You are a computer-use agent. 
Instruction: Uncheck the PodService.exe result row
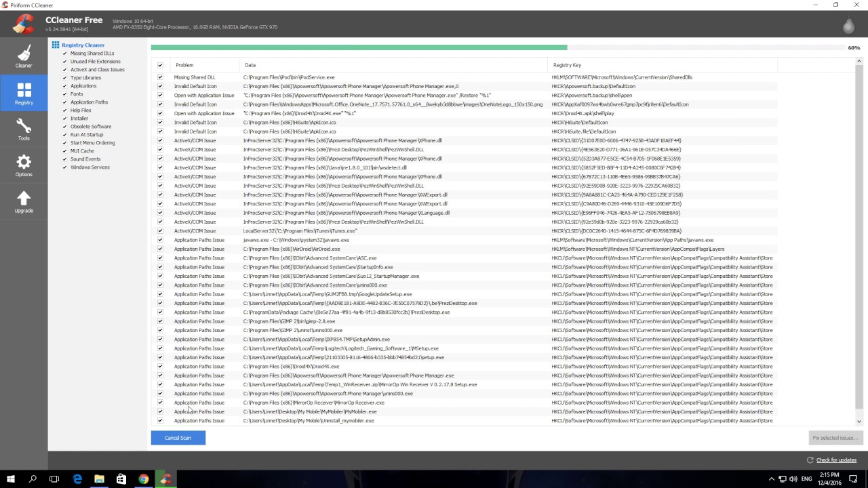tap(160, 77)
